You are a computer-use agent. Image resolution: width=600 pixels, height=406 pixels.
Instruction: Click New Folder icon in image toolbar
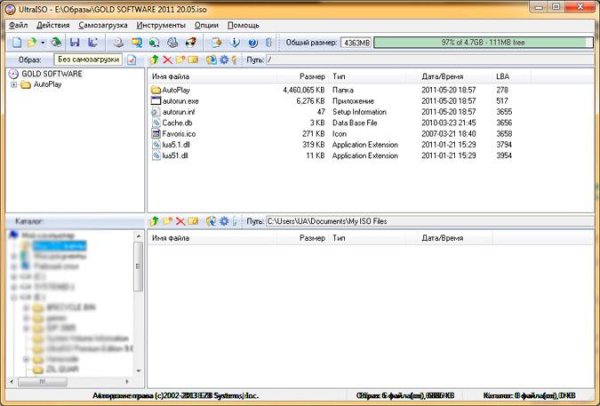pyautogui.click(x=180, y=60)
